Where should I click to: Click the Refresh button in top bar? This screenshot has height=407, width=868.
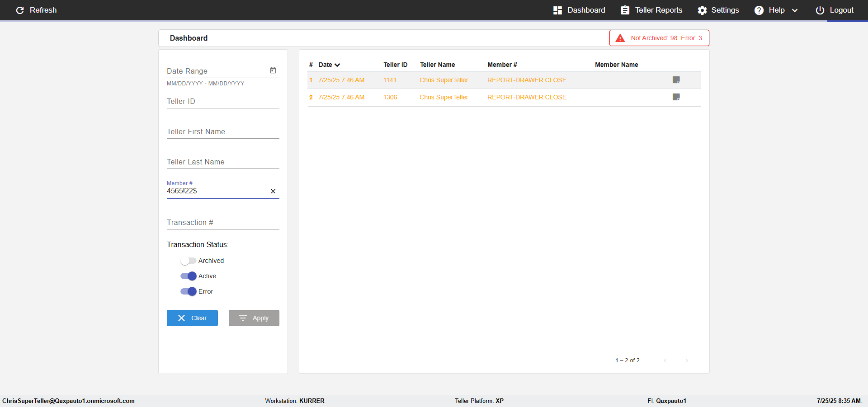[36, 10]
